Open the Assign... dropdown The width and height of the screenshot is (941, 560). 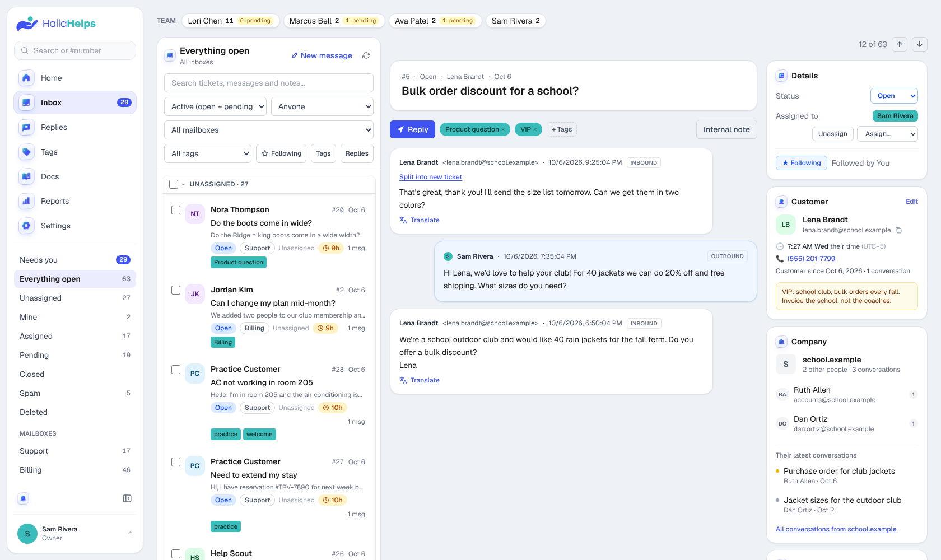click(887, 134)
